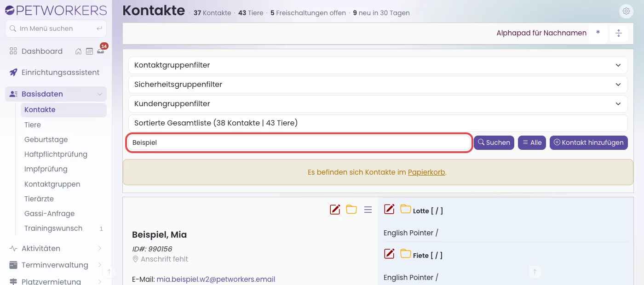Click the settings gear in the page header
Viewport: 644px width, 285px height.
tap(626, 11)
